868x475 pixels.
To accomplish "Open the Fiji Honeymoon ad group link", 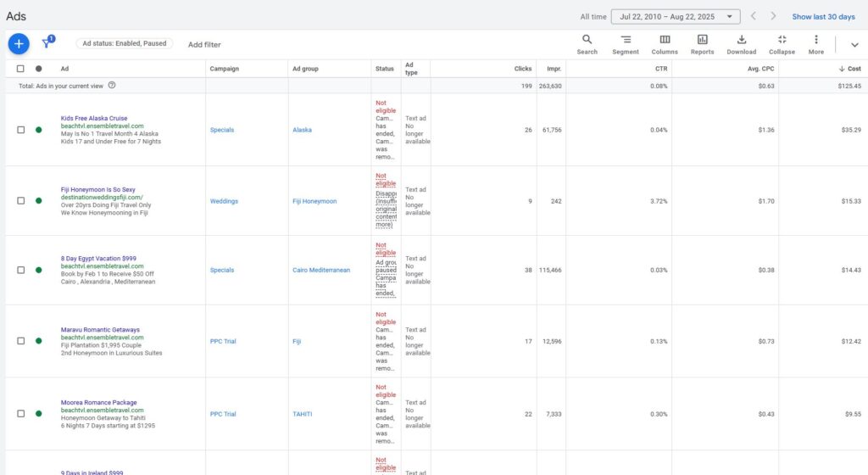I will 314,201.
